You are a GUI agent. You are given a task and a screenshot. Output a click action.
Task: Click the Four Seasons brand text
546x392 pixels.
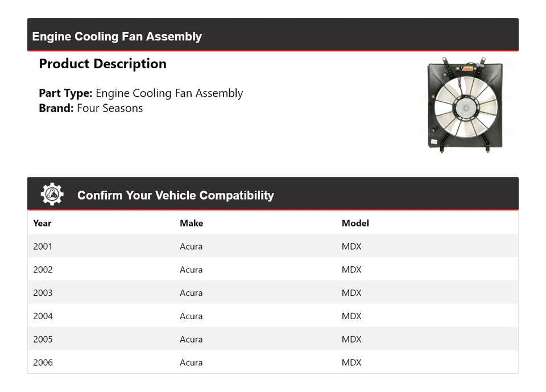(110, 108)
